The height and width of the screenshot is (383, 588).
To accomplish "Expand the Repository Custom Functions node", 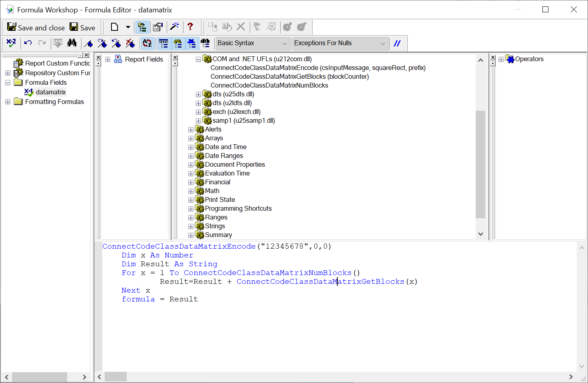I will click(8, 73).
